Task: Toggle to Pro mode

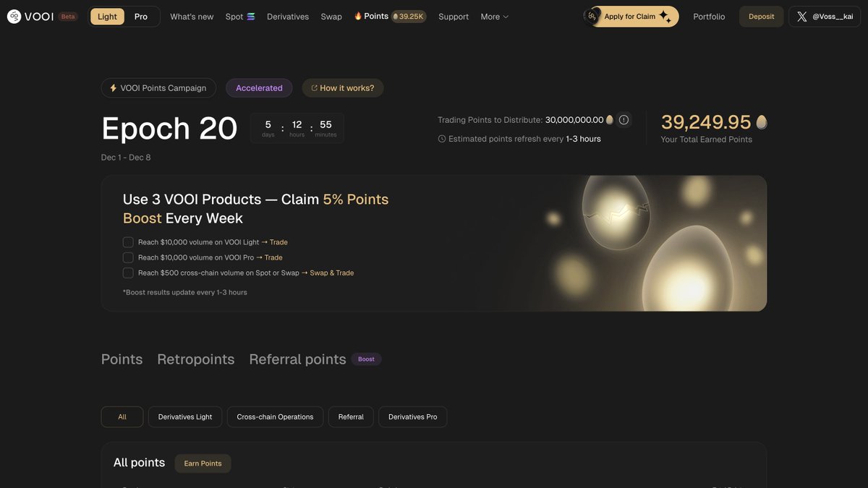Action: pyautogui.click(x=141, y=17)
